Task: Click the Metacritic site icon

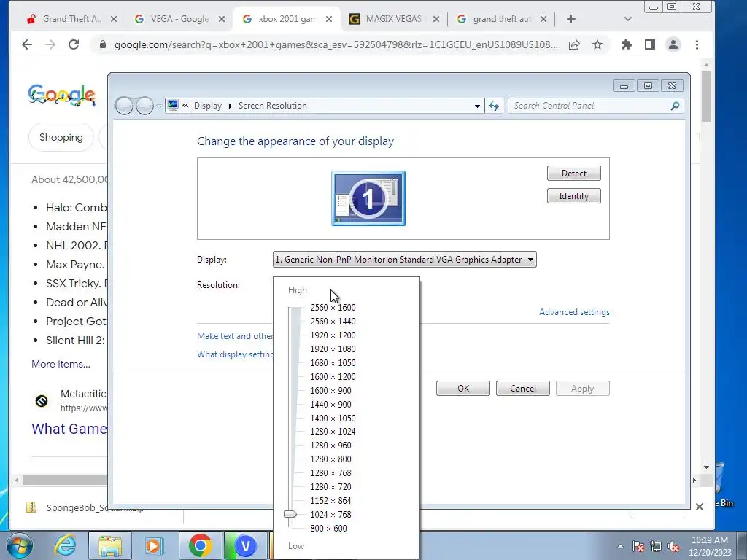Action: click(x=42, y=401)
